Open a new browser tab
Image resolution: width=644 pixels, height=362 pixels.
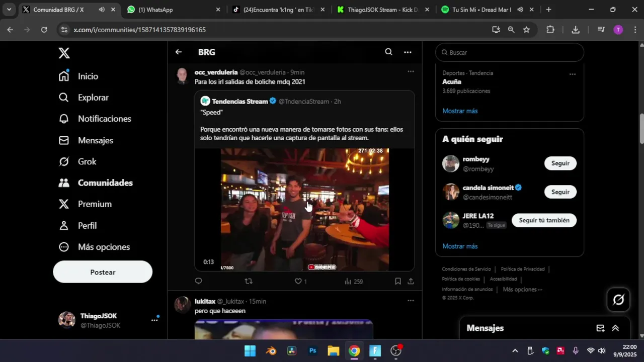pyautogui.click(x=548, y=10)
